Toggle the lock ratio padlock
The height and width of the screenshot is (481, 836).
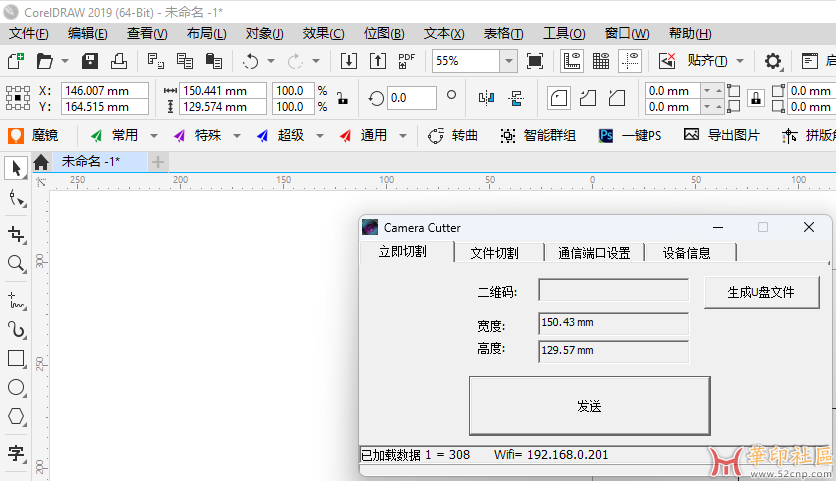click(x=342, y=98)
